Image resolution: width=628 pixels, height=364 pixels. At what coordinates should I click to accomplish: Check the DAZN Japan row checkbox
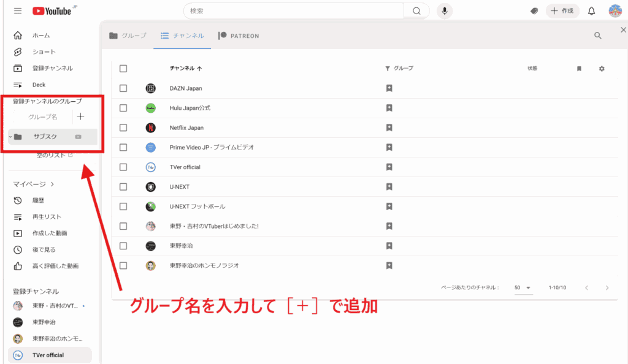[x=123, y=88]
